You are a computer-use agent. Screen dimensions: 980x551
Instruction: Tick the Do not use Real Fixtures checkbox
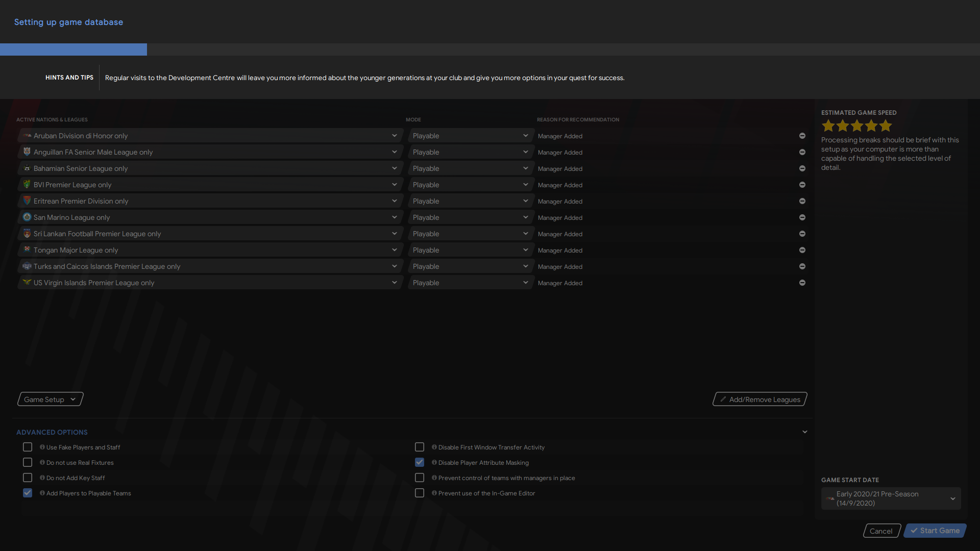point(28,462)
